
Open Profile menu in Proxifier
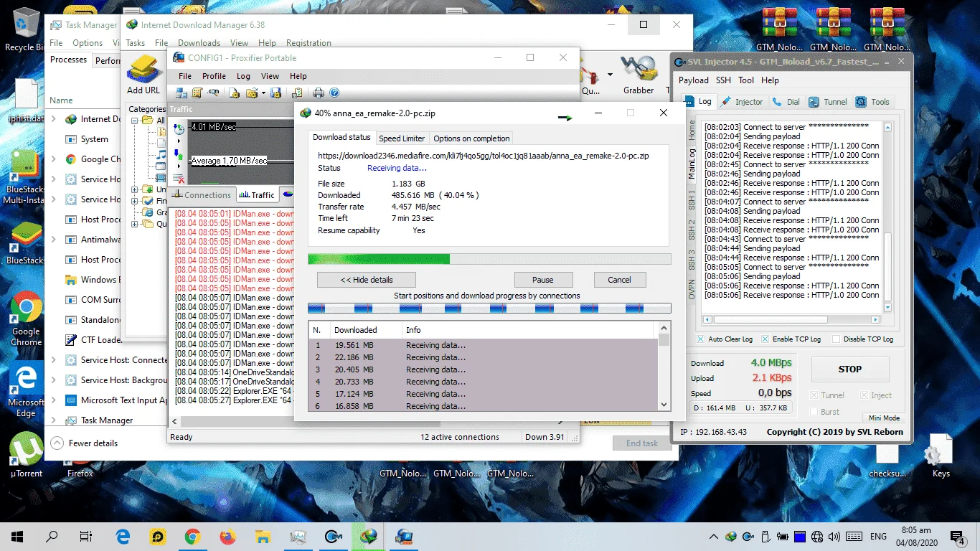point(214,76)
